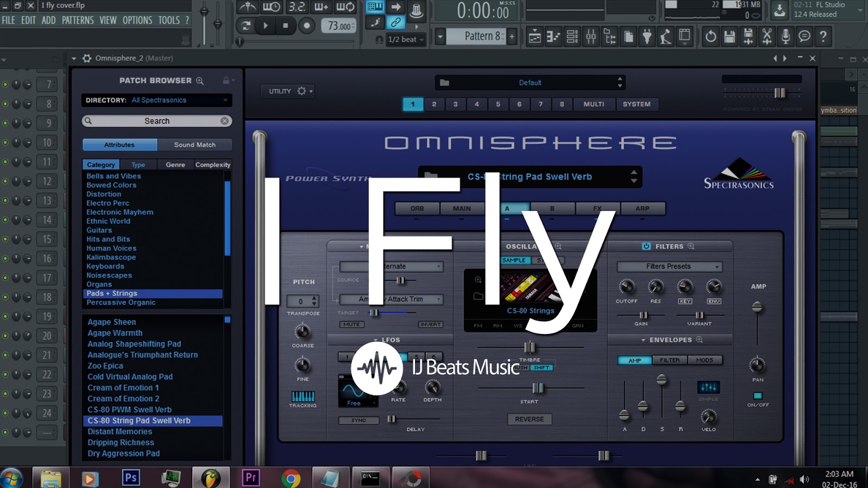
Task: Select part 2 button
Action: pos(434,104)
